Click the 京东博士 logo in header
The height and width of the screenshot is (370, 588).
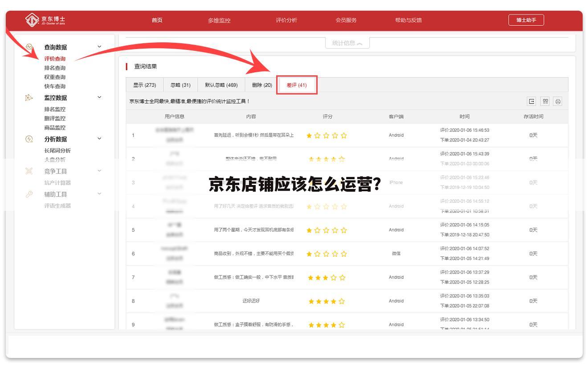(x=45, y=21)
